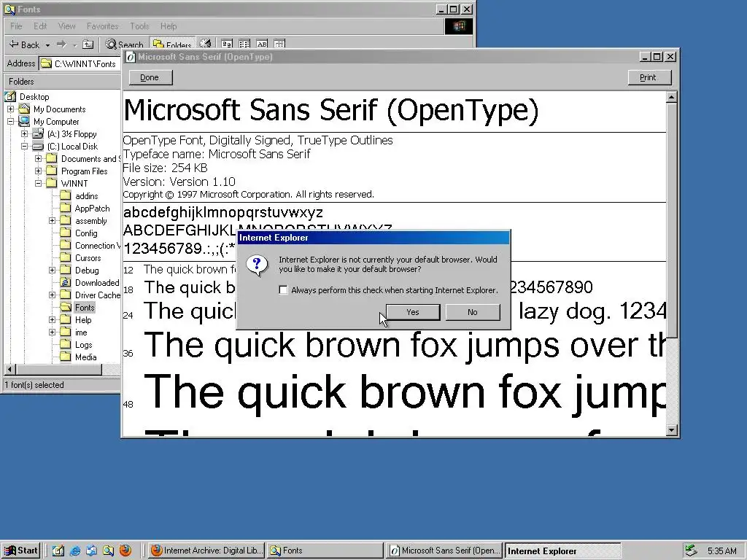Expand the ime folder node
This screenshot has width=747, height=560.
point(53,332)
